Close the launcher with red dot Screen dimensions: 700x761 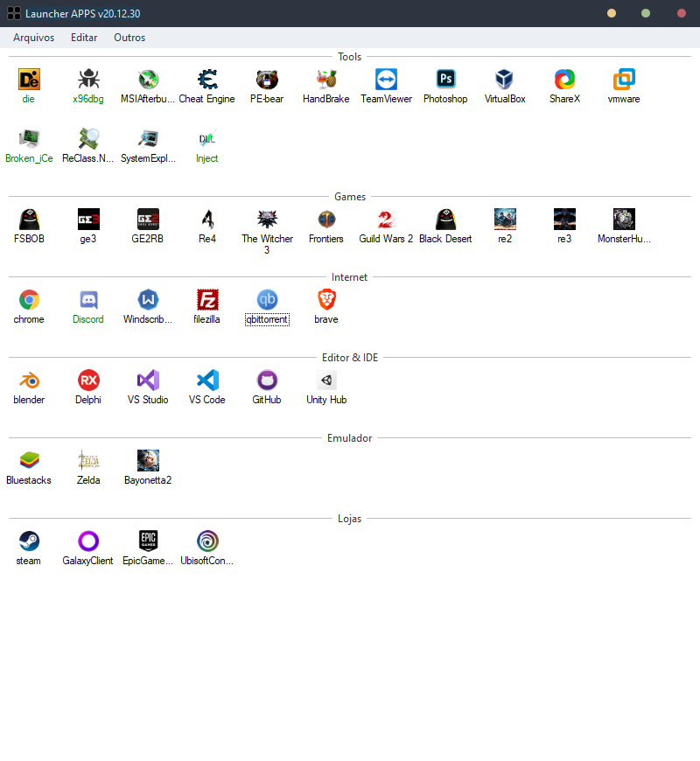(x=682, y=13)
